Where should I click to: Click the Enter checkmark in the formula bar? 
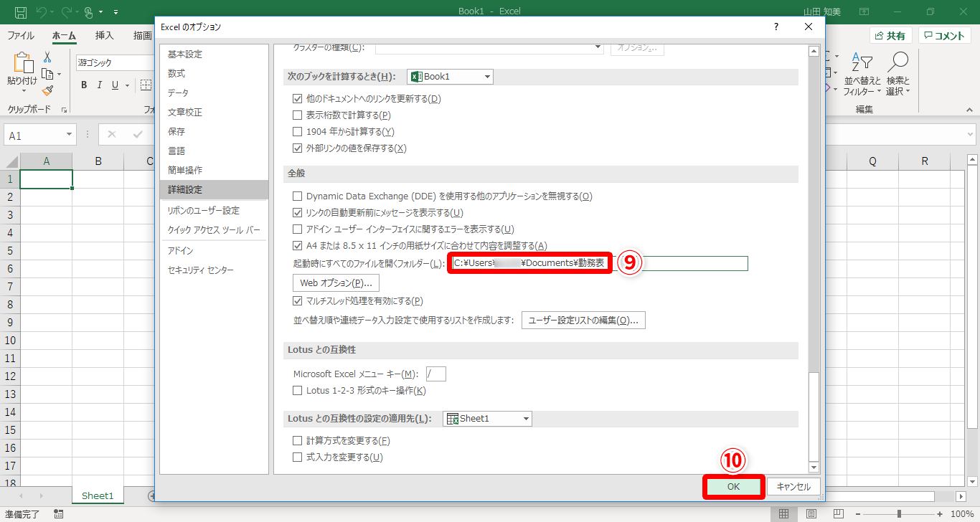coord(138,134)
